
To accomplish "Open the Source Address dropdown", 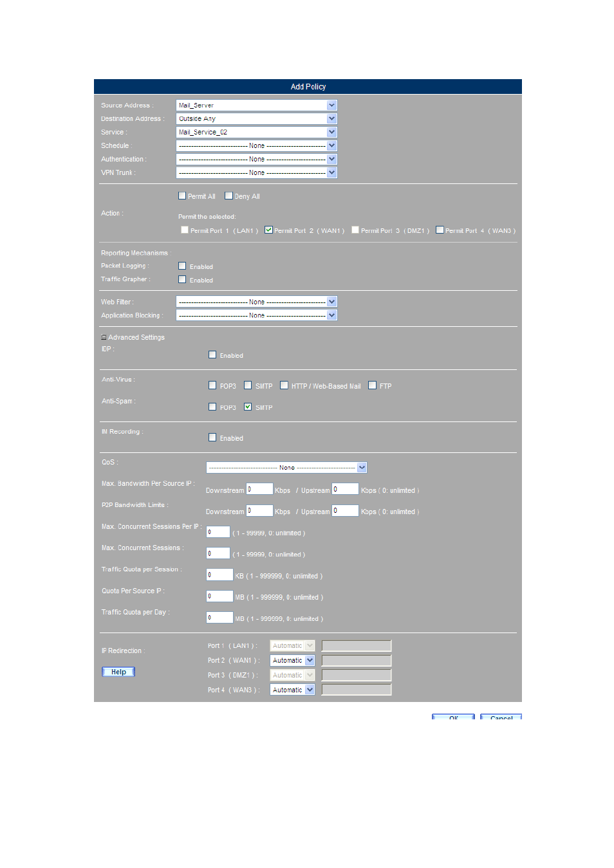I will (x=331, y=106).
